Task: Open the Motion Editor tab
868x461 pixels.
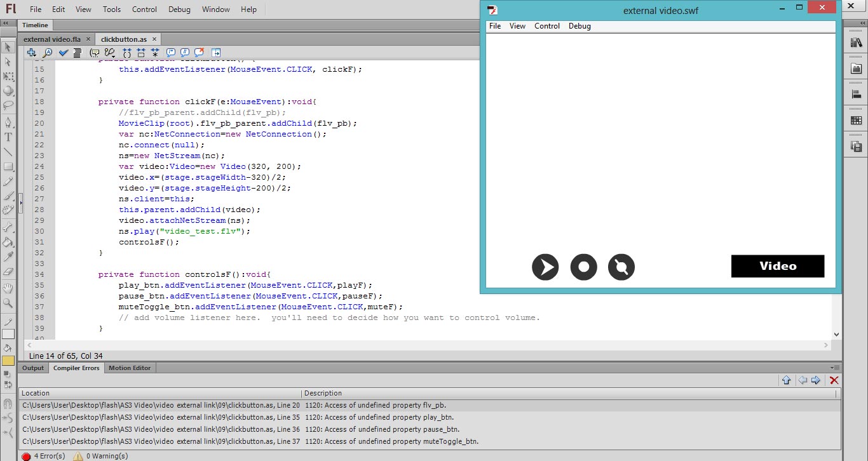Action: [x=130, y=368]
